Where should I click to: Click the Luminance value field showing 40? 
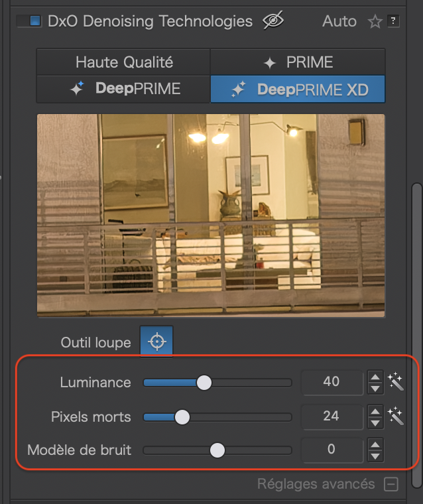pyautogui.click(x=332, y=382)
